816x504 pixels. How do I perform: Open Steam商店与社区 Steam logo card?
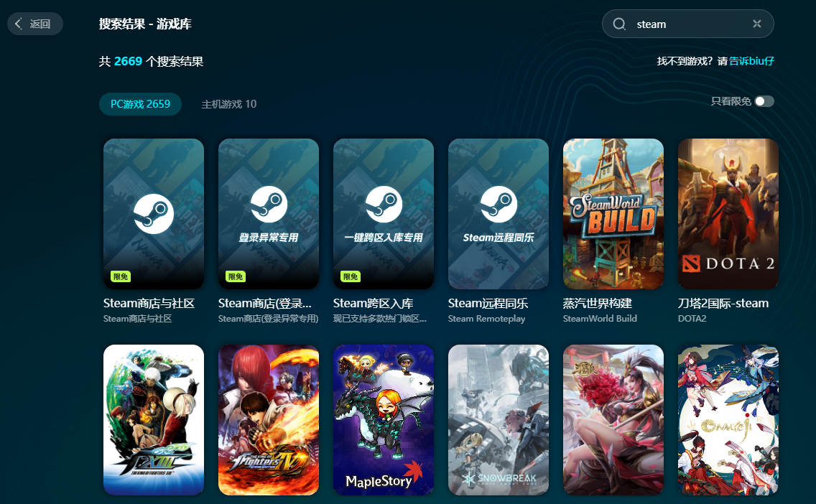pos(154,213)
